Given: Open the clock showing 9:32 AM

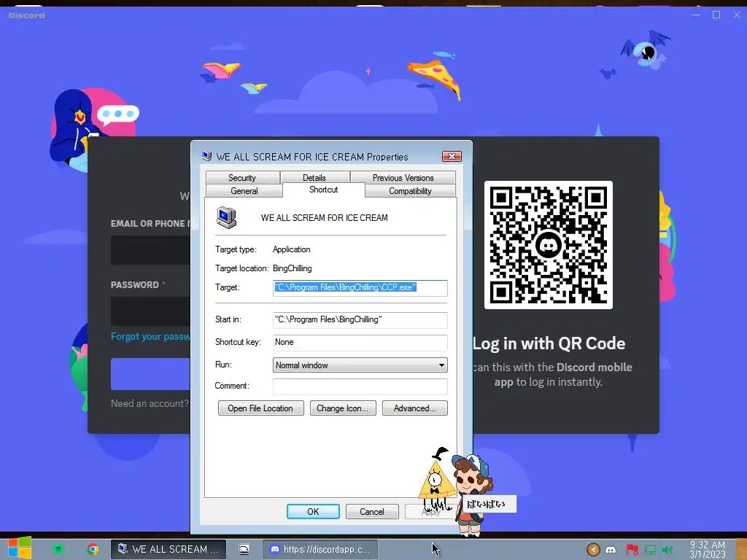Looking at the screenshot, I should click(x=708, y=549).
